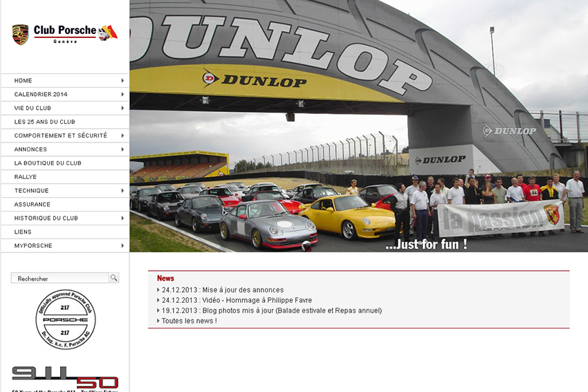Go to the Annonces section
The width and height of the screenshot is (588, 392).
[31, 149]
